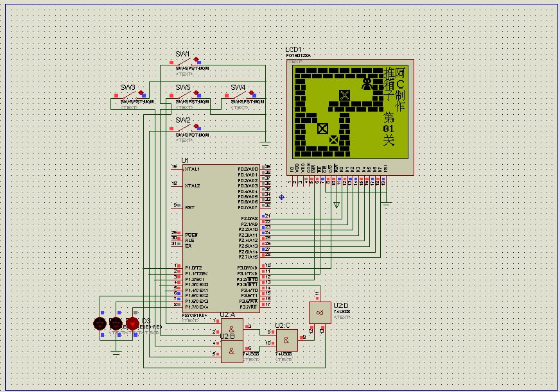Image resolution: width=560 pixels, height=392 pixels.
Task: Click the ground symbol beside LCD pin 19
Action: [387, 205]
